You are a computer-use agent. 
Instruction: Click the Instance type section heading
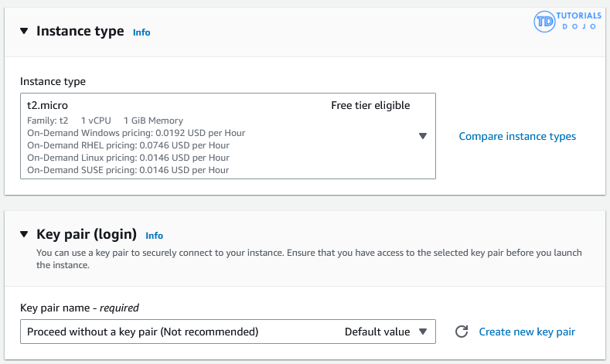click(x=80, y=32)
